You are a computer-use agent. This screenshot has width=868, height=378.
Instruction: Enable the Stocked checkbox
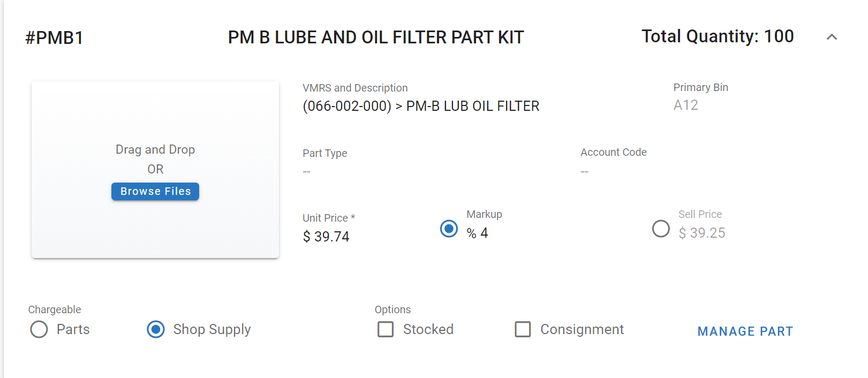386,329
